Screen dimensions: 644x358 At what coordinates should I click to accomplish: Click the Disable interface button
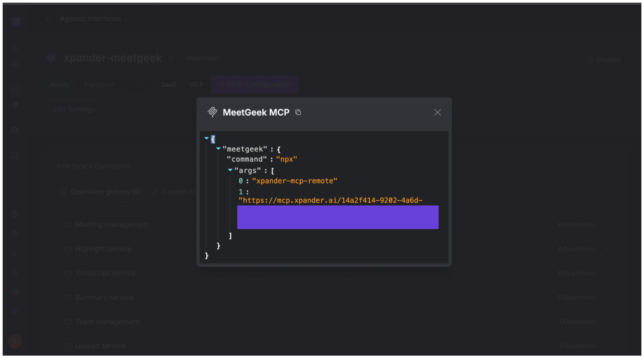pyautogui.click(x=604, y=60)
